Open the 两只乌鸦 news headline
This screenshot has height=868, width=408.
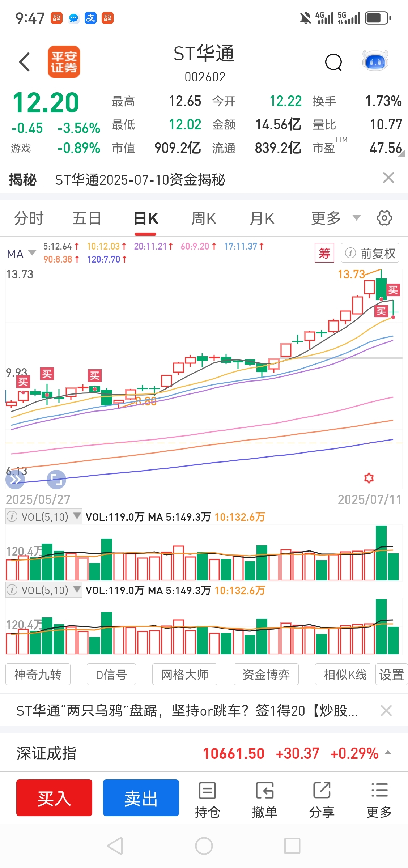(187, 711)
